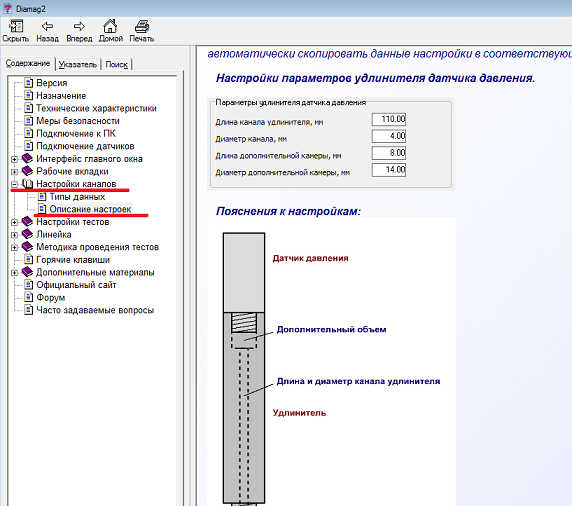
Task: Go forward with the Вперед arrow icon
Action: point(79,27)
